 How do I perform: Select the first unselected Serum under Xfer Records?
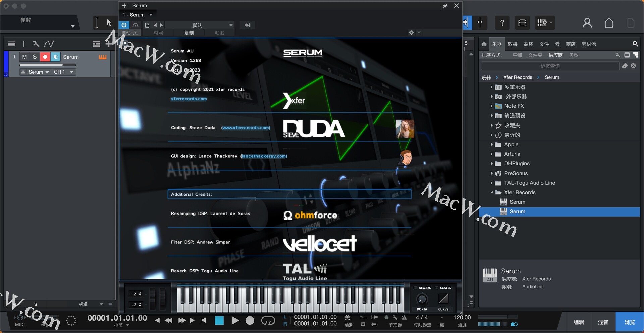517,202
